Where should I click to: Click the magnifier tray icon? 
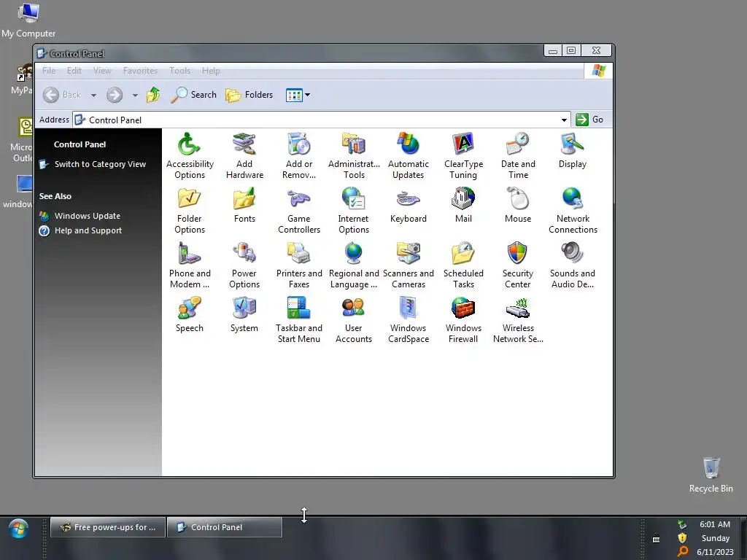[x=683, y=552]
